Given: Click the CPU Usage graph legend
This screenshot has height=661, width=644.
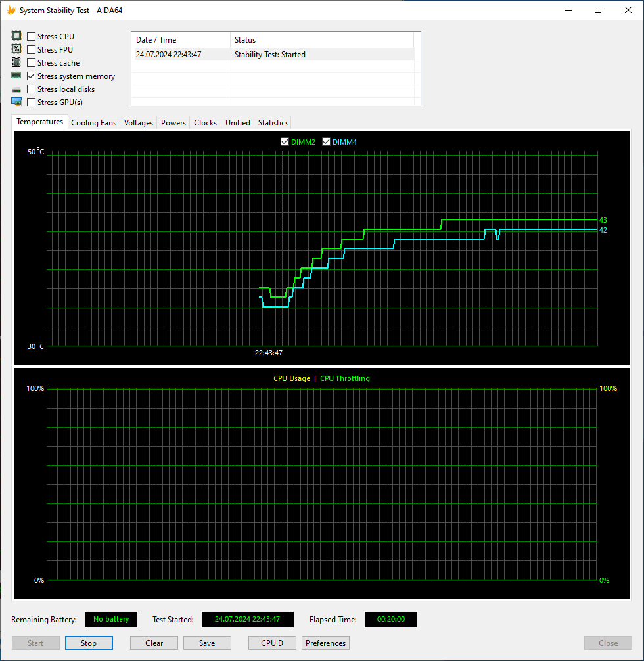Looking at the screenshot, I should pos(292,378).
